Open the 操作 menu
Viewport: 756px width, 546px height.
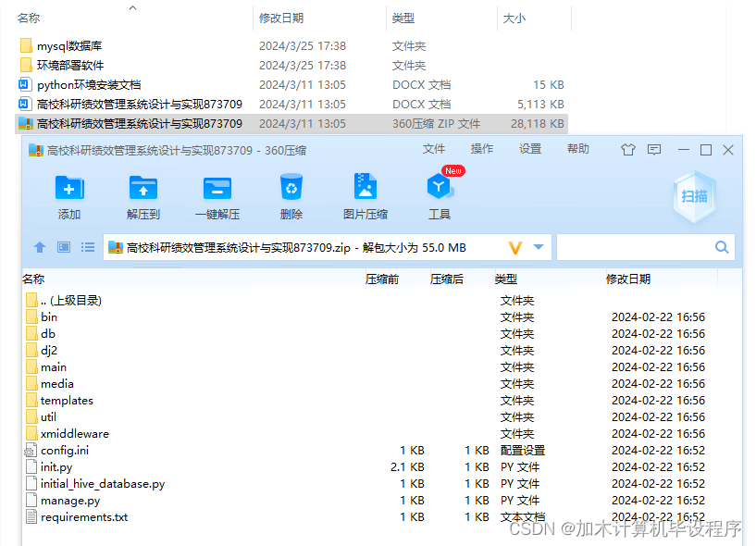click(x=480, y=148)
